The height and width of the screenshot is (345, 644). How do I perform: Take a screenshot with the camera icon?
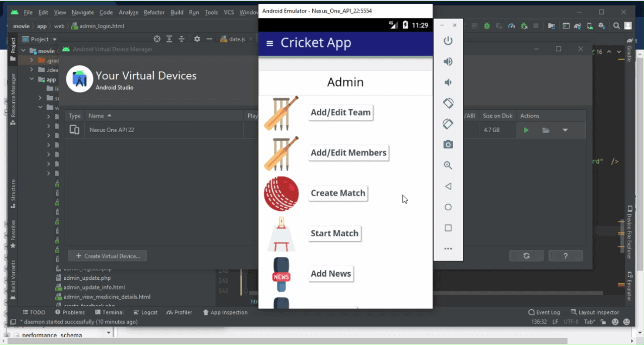pyautogui.click(x=448, y=145)
